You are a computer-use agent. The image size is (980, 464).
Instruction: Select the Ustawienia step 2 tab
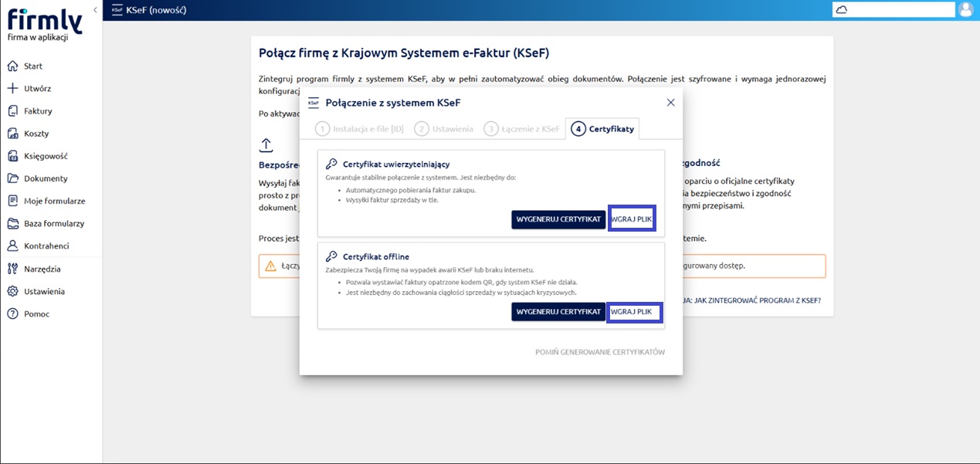tap(444, 129)
